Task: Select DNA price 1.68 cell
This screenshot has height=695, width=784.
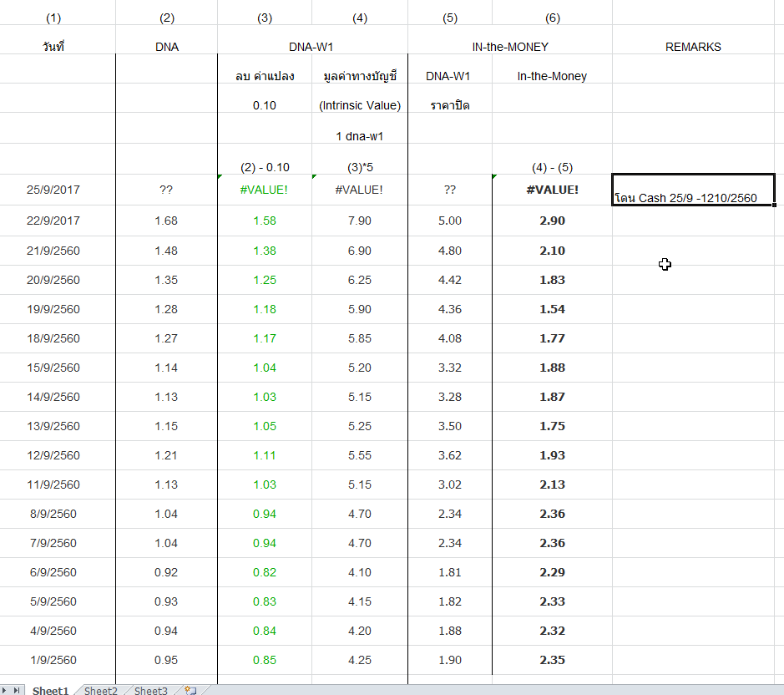Action: tap(166, 221)
